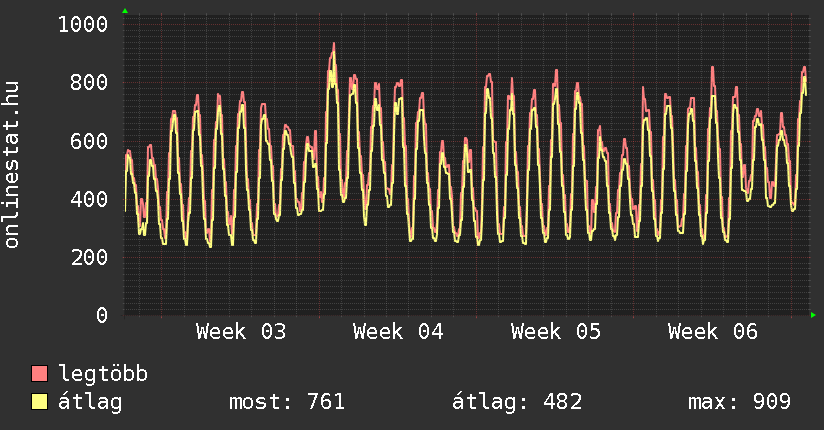
Task: Click the átlag: 482 statistic value
Action: (x=517, y=402)
